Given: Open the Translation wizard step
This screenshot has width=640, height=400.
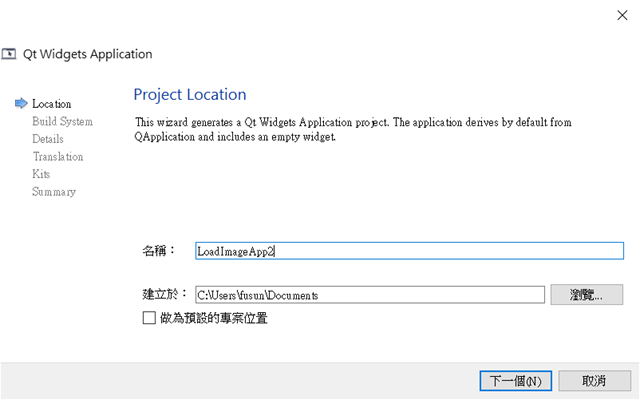Looking at the screenshot, I should [x=58, y=157].
